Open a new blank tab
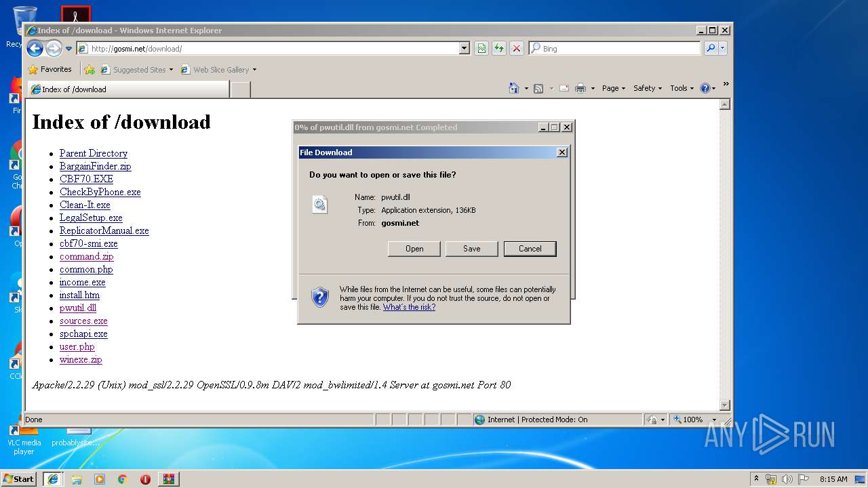The width and height of the screenshot is (868, 488). tap(240, 89)
